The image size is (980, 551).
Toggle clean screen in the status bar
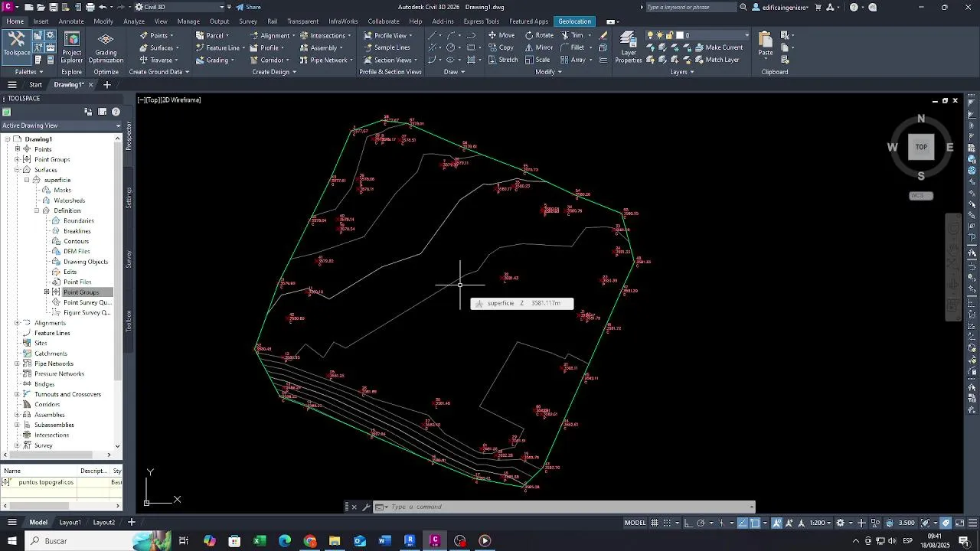click(959, 523)
